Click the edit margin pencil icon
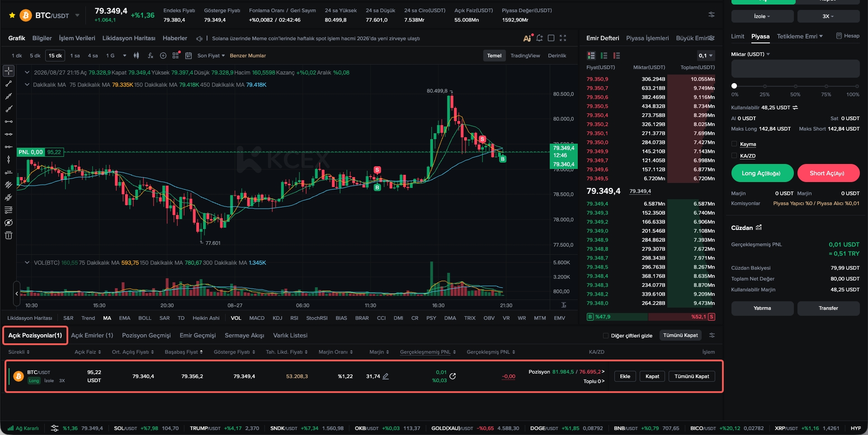The image size is (868, 435). tap(386, 376)
